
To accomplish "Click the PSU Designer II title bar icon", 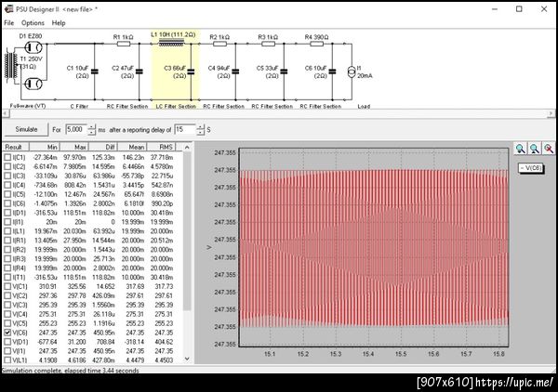I will click(x=8, y=9).
